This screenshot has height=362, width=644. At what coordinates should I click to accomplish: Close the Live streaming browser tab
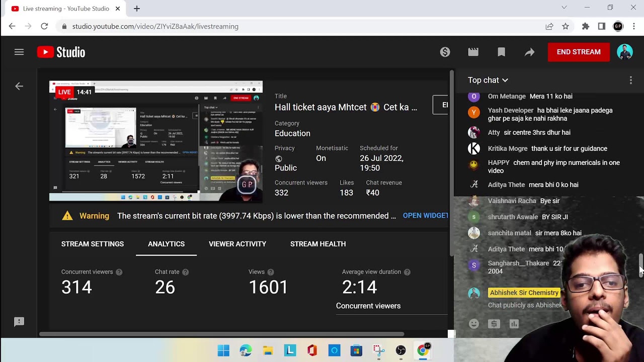pyautogui.click(x=118, y=9)
